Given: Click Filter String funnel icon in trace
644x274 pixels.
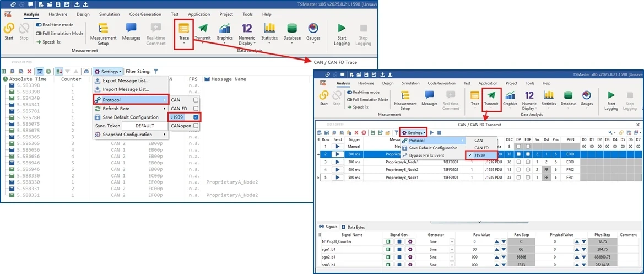Looking at the screenshot, I should [x=156, y=71].
